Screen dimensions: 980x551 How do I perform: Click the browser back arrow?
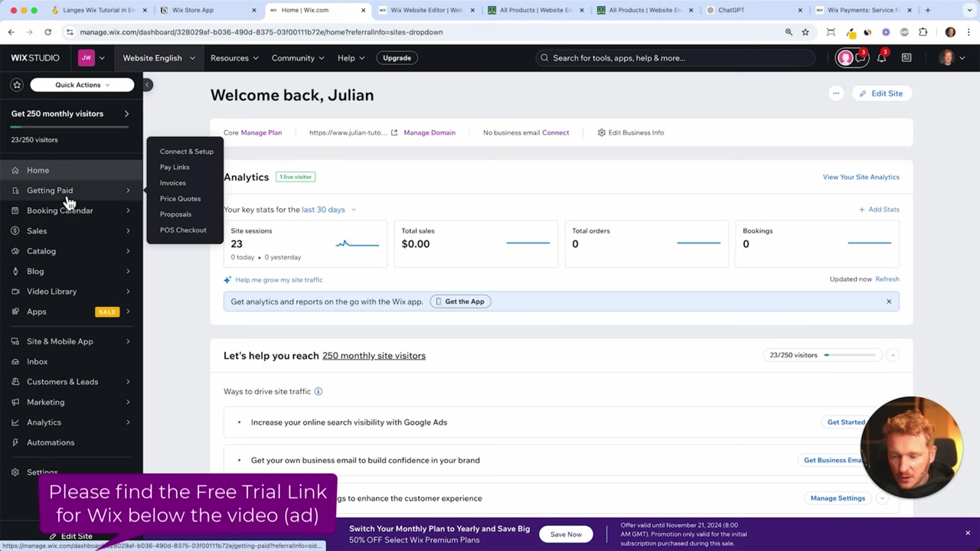11,32
